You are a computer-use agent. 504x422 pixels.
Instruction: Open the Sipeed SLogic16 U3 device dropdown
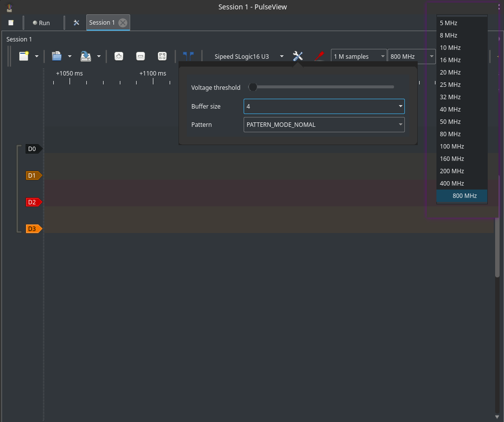[249, 56]
